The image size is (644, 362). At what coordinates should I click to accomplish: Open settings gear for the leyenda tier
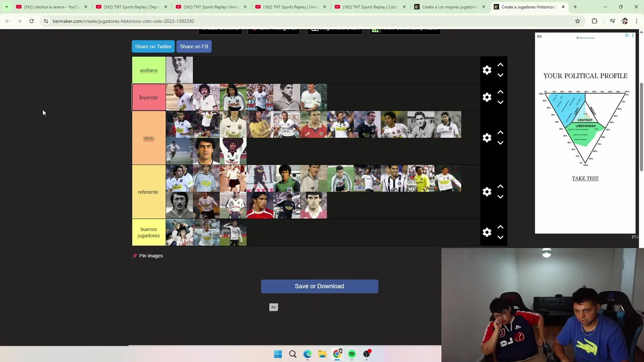[x=487, y=97]
